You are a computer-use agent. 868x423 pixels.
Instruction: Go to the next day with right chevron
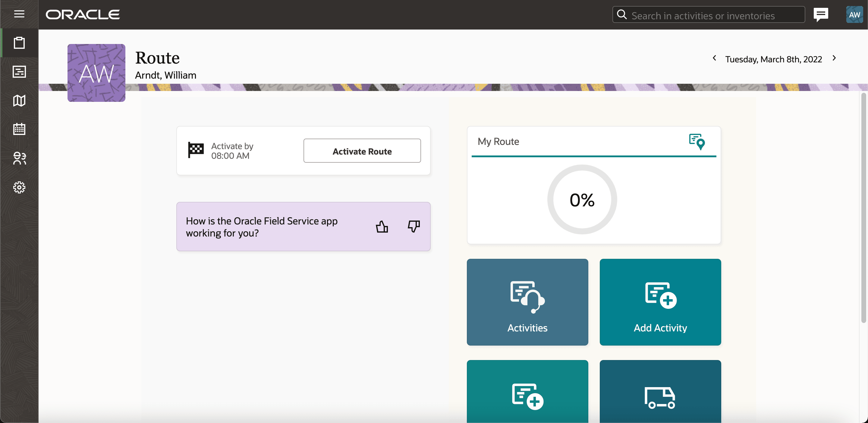click(835, 58)
